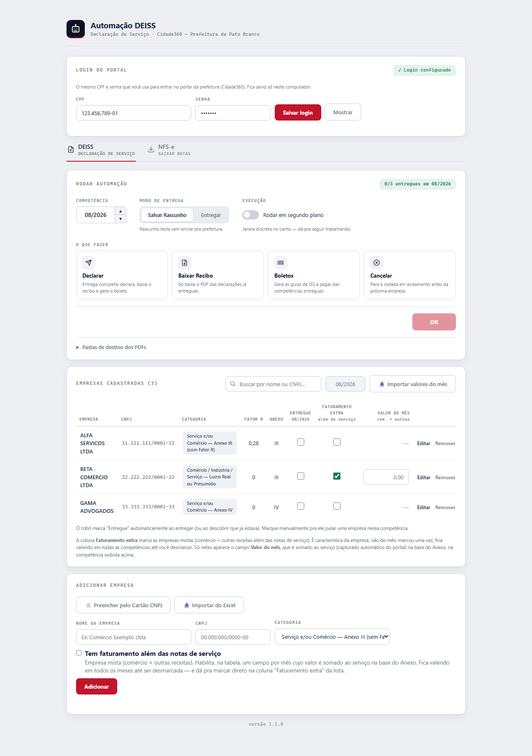This screenshot has height=756, width=532.
Task: Check Faturamento extra for ALFA SERVICOS LTDA
Action: coord(337,442)
